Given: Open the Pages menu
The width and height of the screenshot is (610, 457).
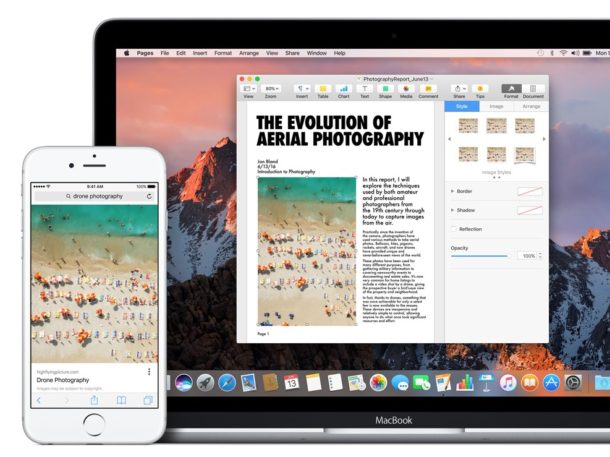Looking at the screenshot, I should 145,53.
